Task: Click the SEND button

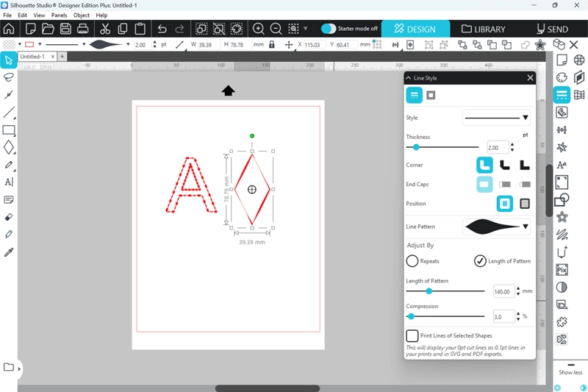Action: point(551,29)
